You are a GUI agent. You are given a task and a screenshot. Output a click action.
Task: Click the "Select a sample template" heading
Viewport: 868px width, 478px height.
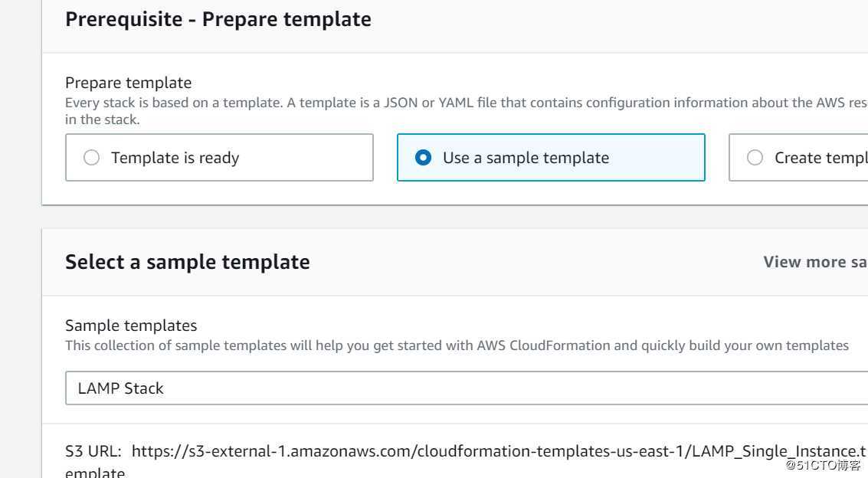pyautogui.click(x=188, y=262)
